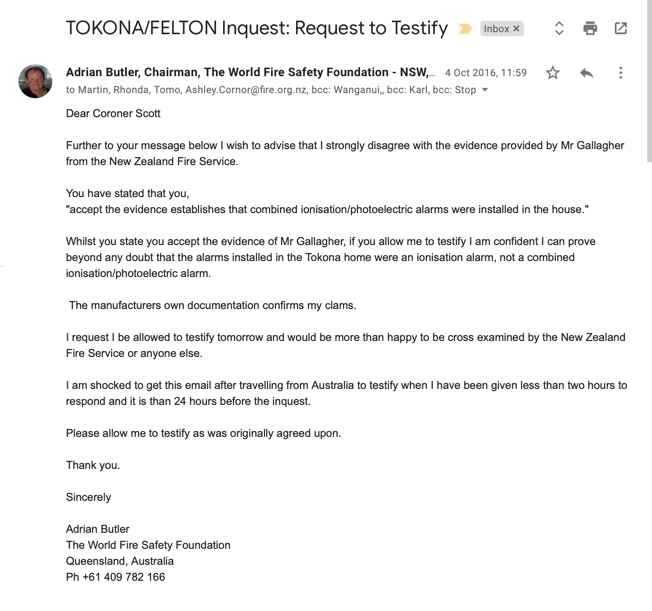Click the email subject title text
The image size is (652, 611).
[256, 28]
